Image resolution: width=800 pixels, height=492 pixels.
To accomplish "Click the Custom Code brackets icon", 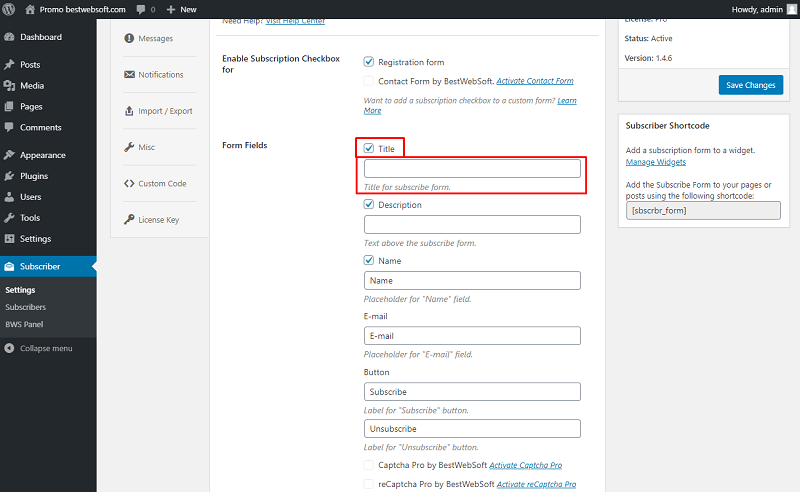I will (x=129, y=183).
